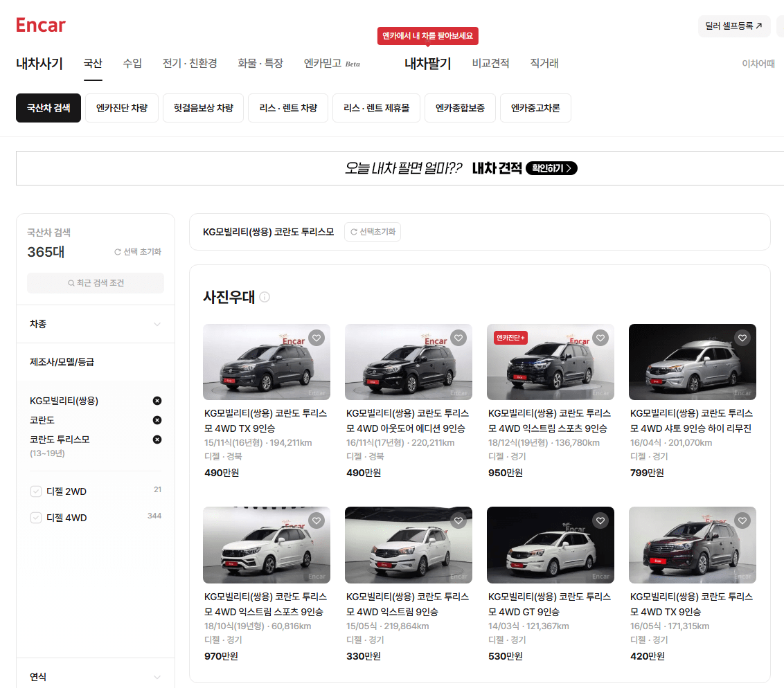Favorite the 950만원 익스트림 스포츠 car
The image size is (784, 688).
click(600, 338)
